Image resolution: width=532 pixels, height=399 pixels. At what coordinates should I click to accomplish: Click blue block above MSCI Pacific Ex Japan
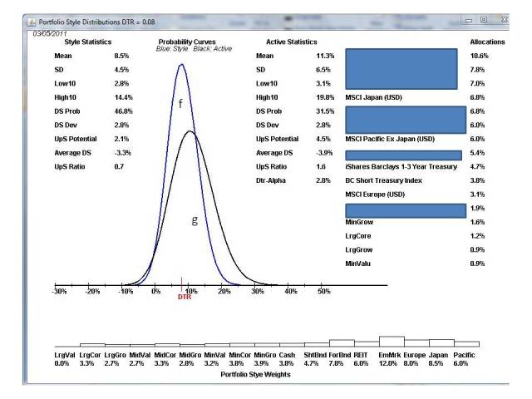coord(401,117)
